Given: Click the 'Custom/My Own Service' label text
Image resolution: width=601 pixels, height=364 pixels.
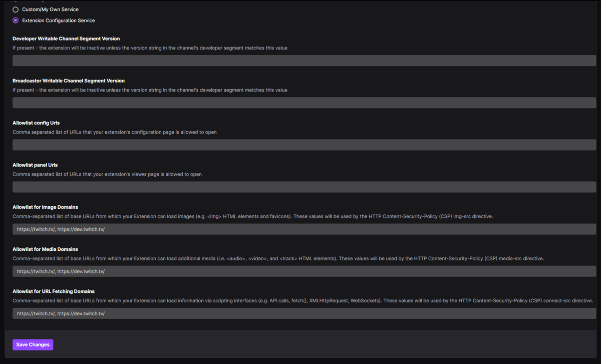Looking at the screenshot, I should pyautogui.click(x=50, y=10).
